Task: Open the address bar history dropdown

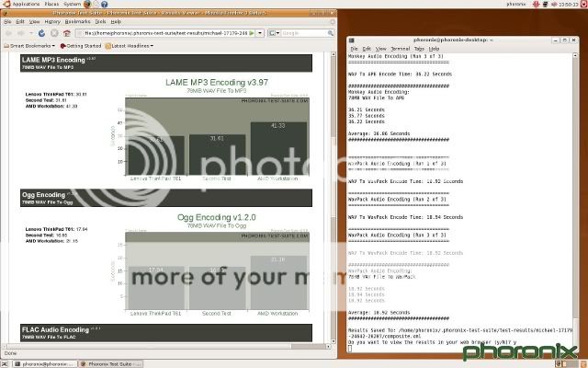Action: pyautogui.click(x=260, y=33)
